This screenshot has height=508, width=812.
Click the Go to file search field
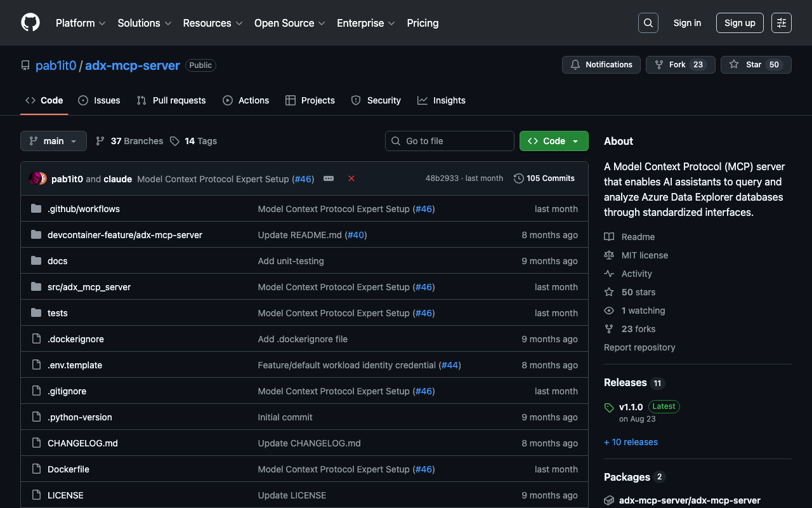[x=450, y=141]
